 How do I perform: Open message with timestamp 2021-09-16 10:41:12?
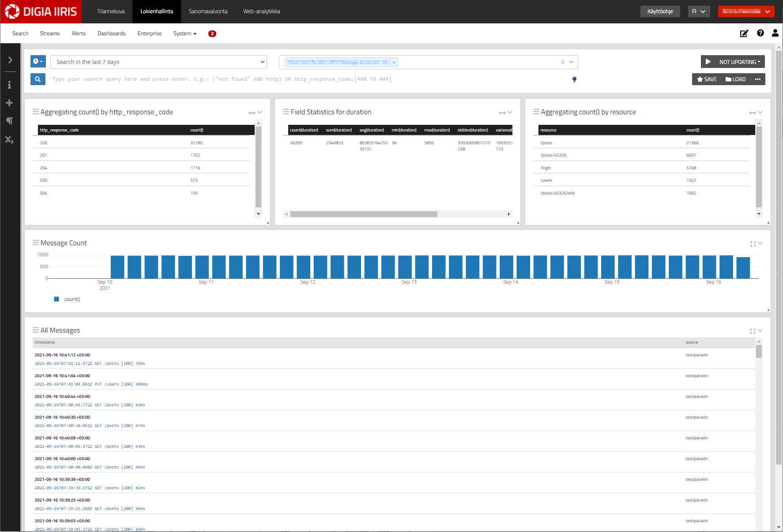[x=62, y=355]
